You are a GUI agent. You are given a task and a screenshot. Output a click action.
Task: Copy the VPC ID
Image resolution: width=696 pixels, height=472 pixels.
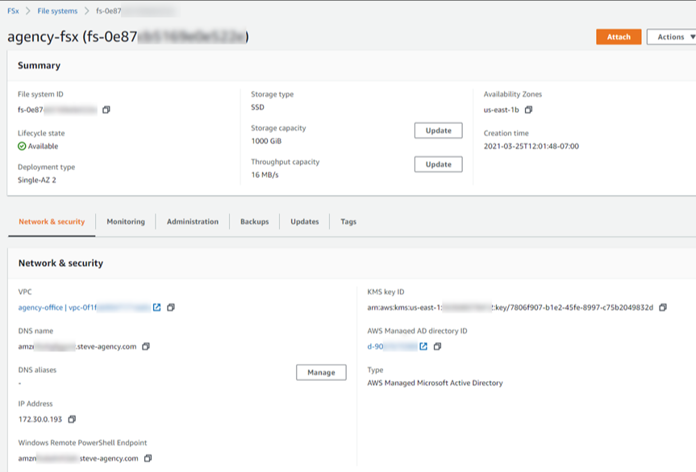point(171,308)
